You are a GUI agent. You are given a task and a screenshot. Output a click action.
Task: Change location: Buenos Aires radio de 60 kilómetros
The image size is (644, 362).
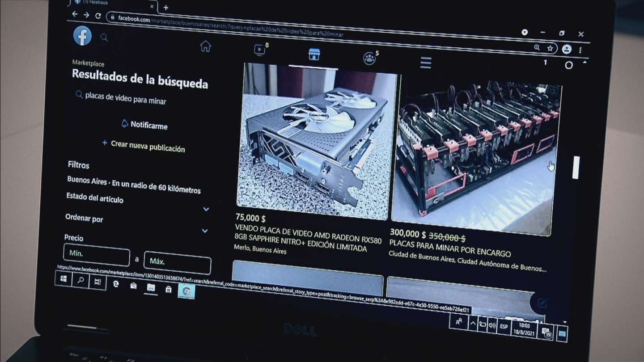[x=134, y=185]
